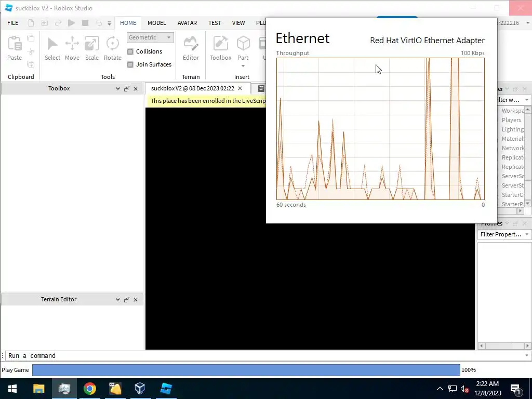Open File Explorer from the taskbar
532x399 pixels.
point(38,389)
